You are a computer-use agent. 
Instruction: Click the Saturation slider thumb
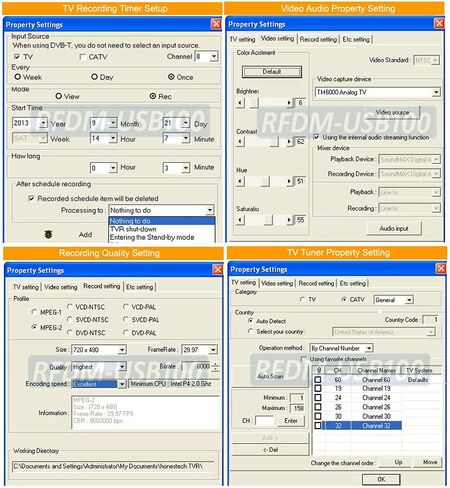coord(268,220)
